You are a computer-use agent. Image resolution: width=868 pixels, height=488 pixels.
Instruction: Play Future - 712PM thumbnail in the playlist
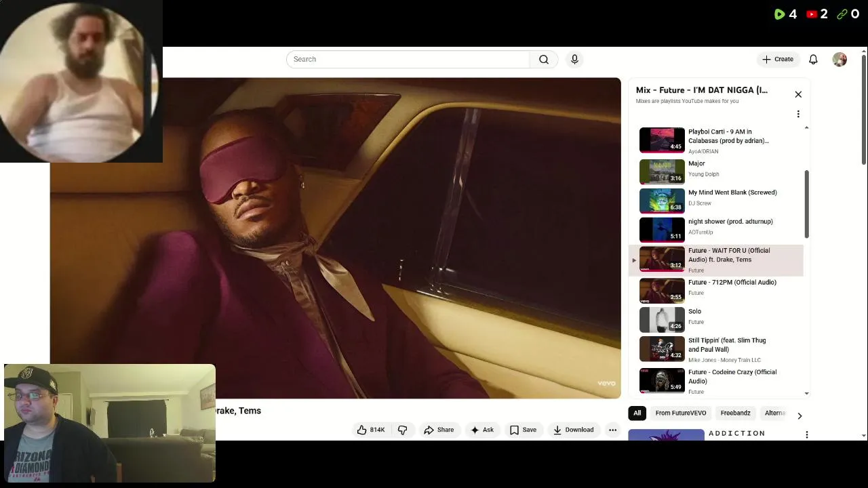coord(662,290)
